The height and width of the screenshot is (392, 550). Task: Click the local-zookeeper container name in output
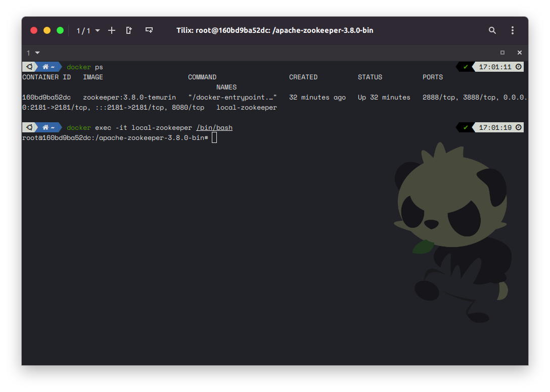pos(247,107)
